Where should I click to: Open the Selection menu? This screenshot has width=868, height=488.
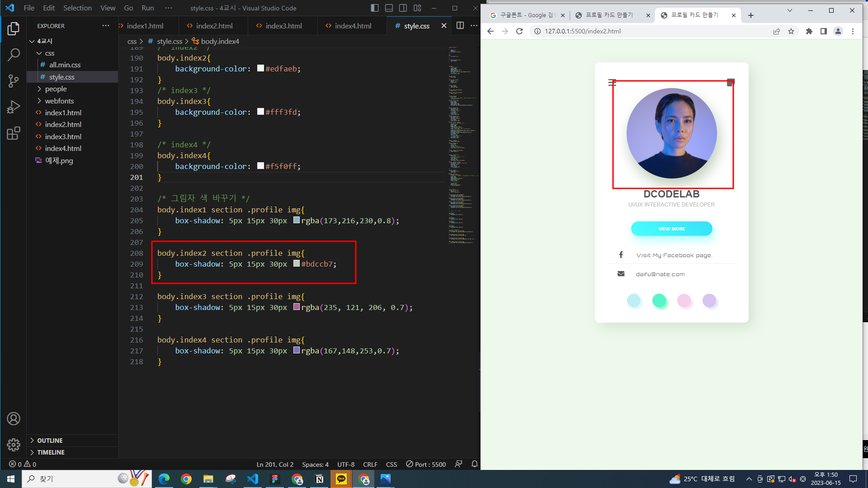77,8
